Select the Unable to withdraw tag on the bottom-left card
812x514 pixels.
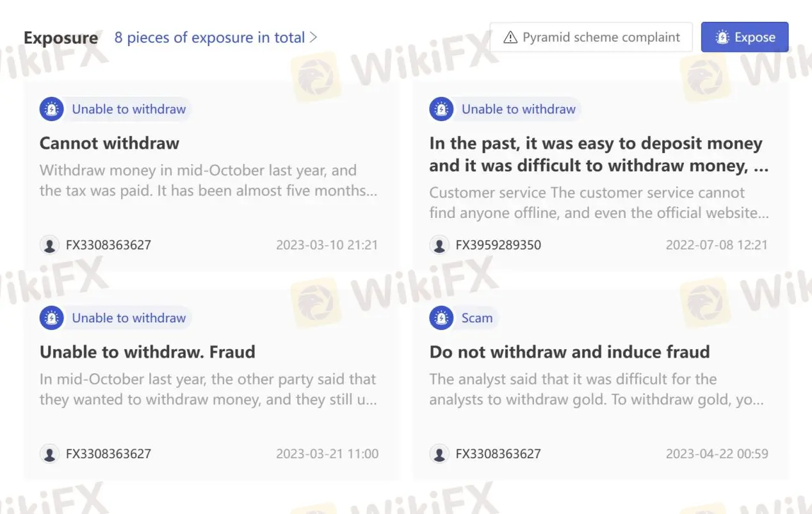click(x=128, y=318)
